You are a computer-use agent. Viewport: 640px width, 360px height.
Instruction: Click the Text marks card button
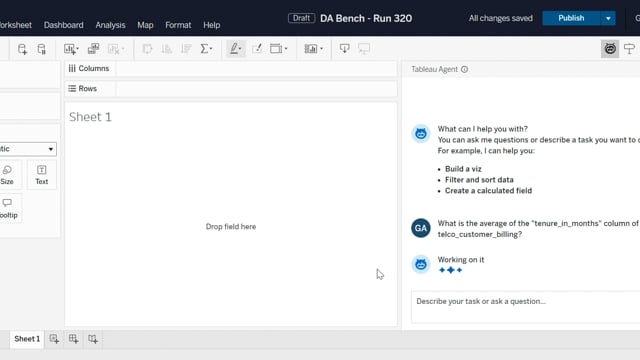pos(42,175)
